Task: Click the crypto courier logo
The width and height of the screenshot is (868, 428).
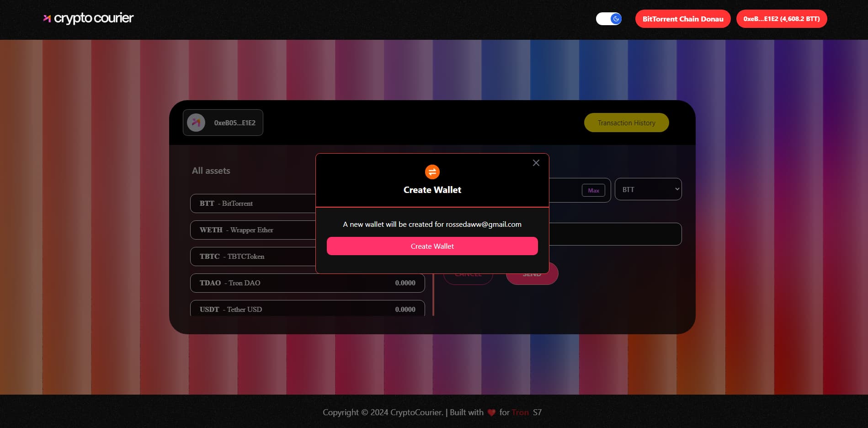Action: (x=88, y=18)
